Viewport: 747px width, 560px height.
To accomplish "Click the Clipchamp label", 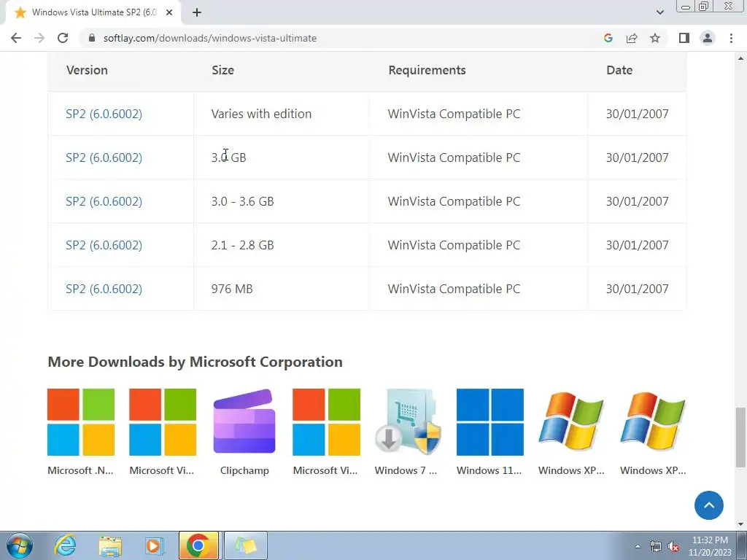I will 244,470.
